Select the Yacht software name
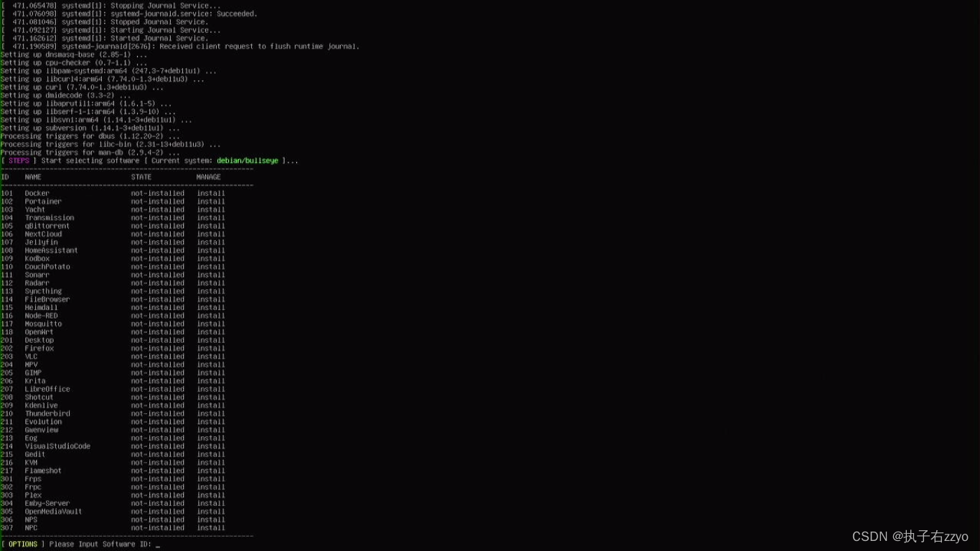This screenshot has width=980, height=551. coord(35,209)
